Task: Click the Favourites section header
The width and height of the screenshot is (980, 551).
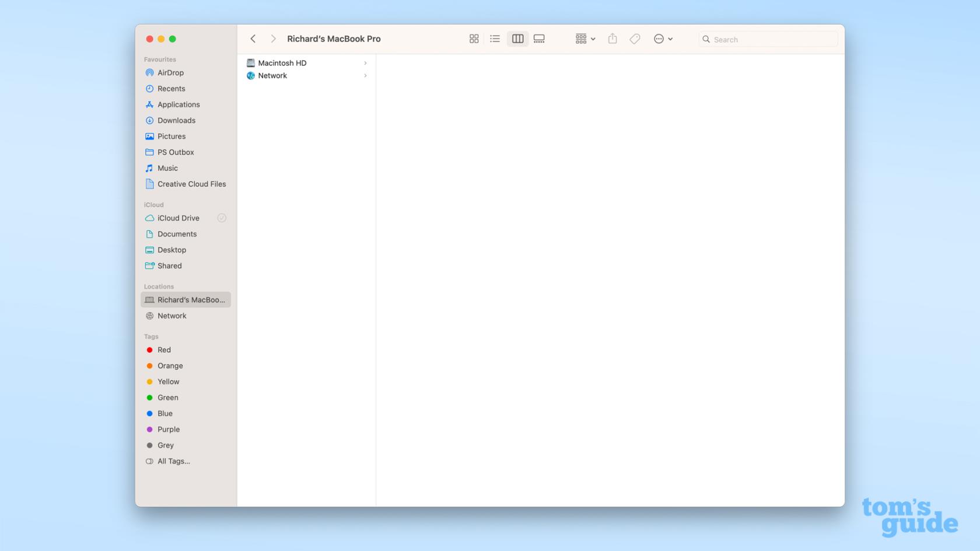Action: click(x=160, y=59)
